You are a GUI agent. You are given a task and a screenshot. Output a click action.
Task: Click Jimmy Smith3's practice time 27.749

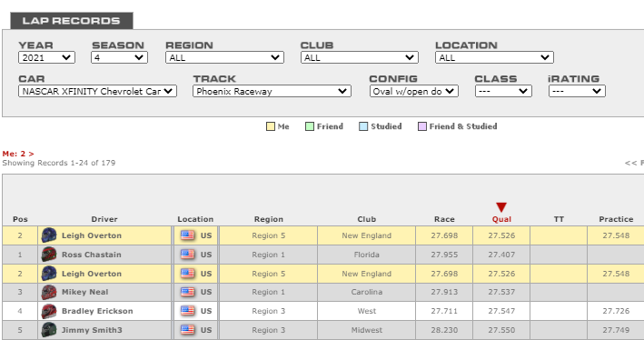click(x=616, y=330)
